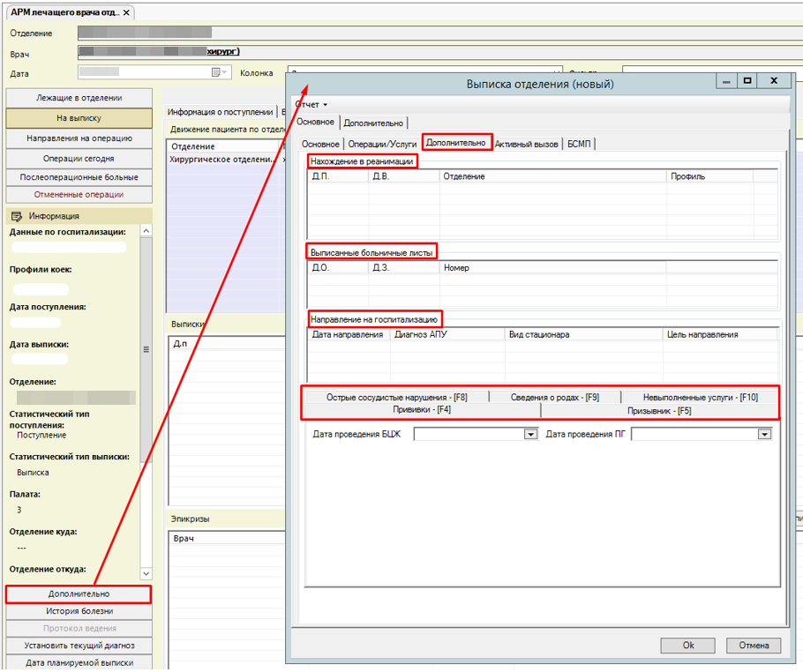
Task: Click the Выписка value under Статистический тип выписки
Action: pyautogui.click(x=33, y=473)
